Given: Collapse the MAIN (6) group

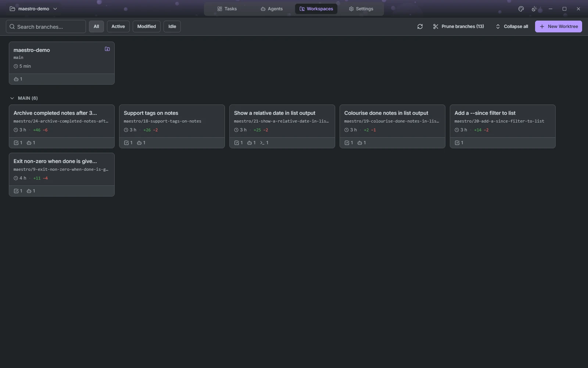Looking at the screenshot, I should coord(24,98).
